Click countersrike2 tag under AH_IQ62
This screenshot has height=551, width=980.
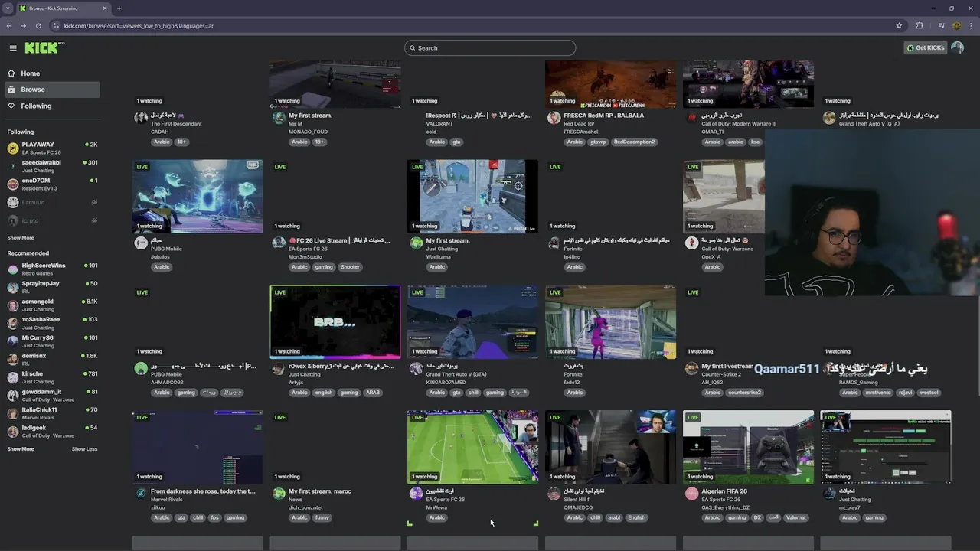tap(744, 393)
